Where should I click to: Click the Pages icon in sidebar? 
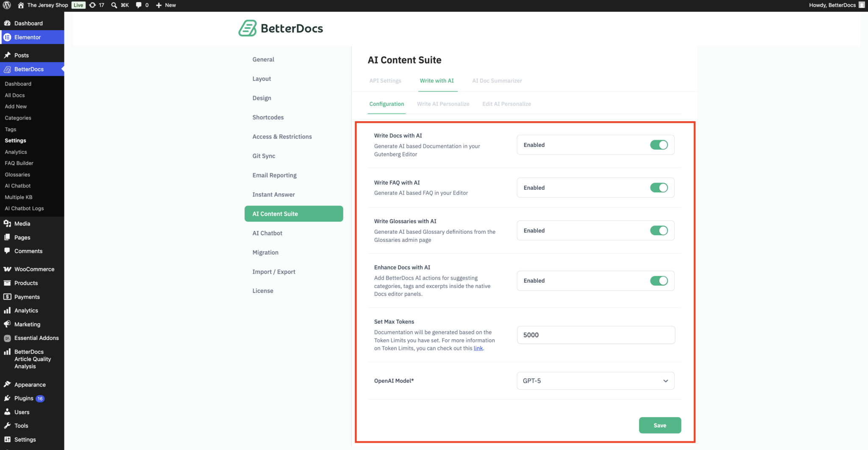pyautogui.click(x=7, y=237)
